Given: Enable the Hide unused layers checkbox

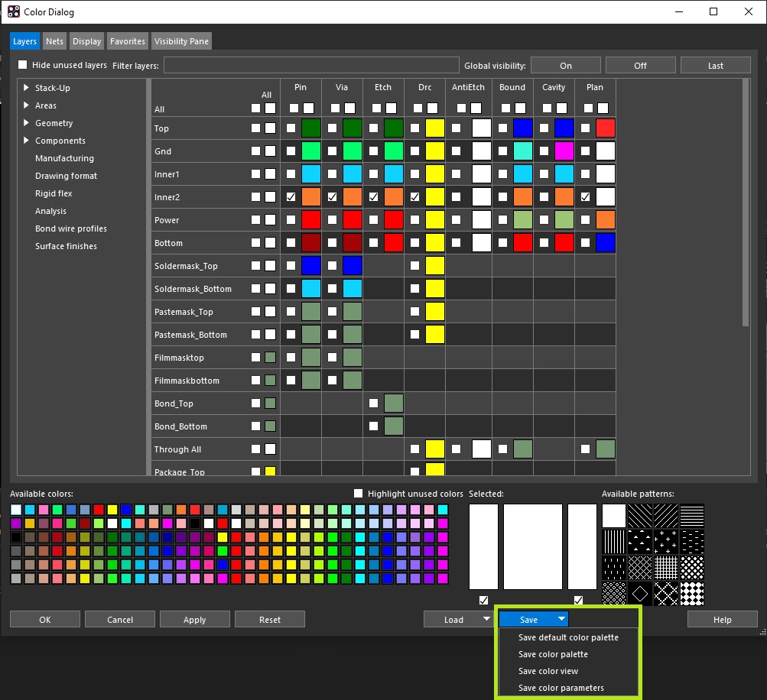Looking at the screenshot, I should (22, 64).
